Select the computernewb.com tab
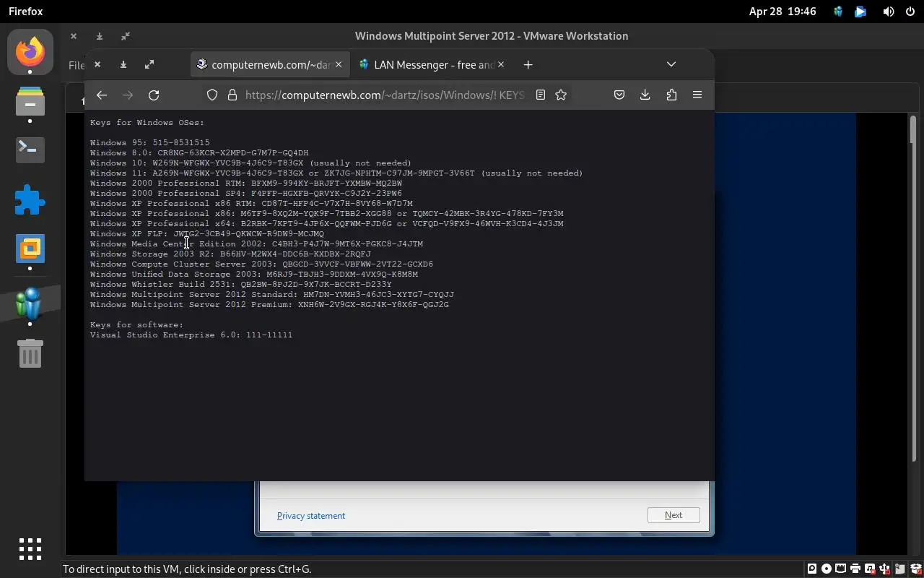924x578 pixels. point(271,64)
